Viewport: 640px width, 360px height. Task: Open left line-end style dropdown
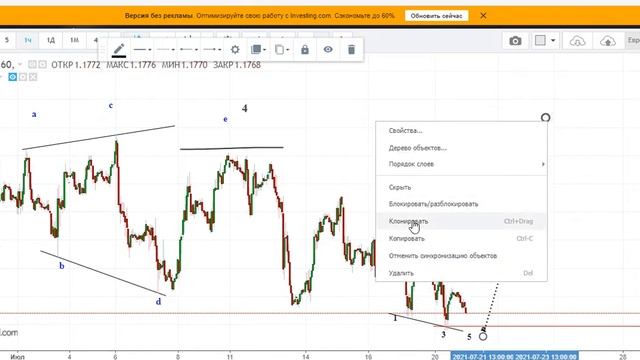[189, 50]
